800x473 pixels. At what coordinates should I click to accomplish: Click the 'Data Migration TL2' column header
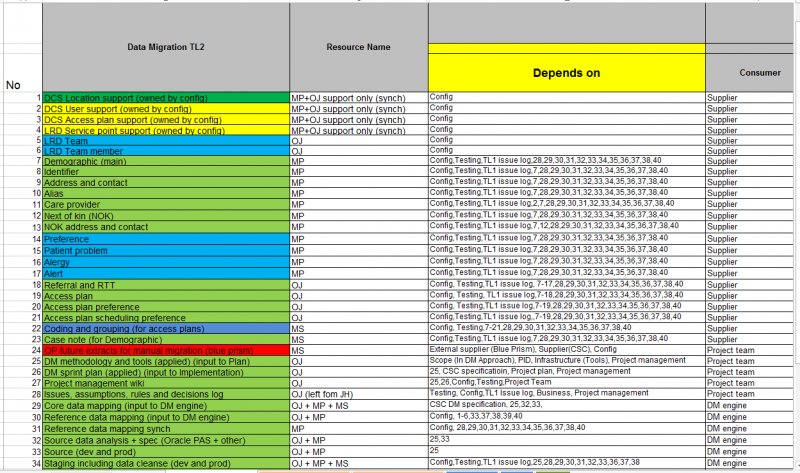click(165, 46)
